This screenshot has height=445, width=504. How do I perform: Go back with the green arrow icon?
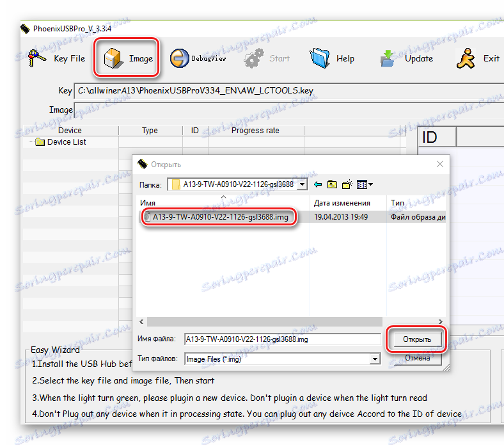tap(318, 184)
